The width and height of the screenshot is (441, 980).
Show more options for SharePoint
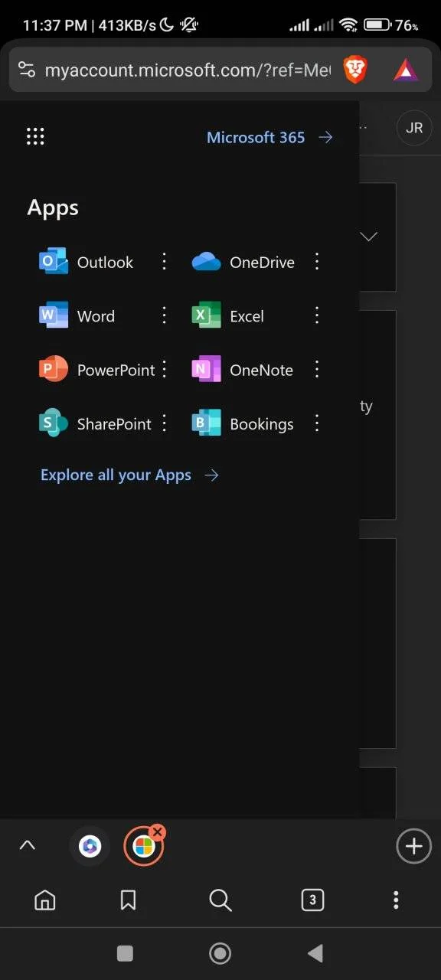pyautogui.click(x=164, y=423)
